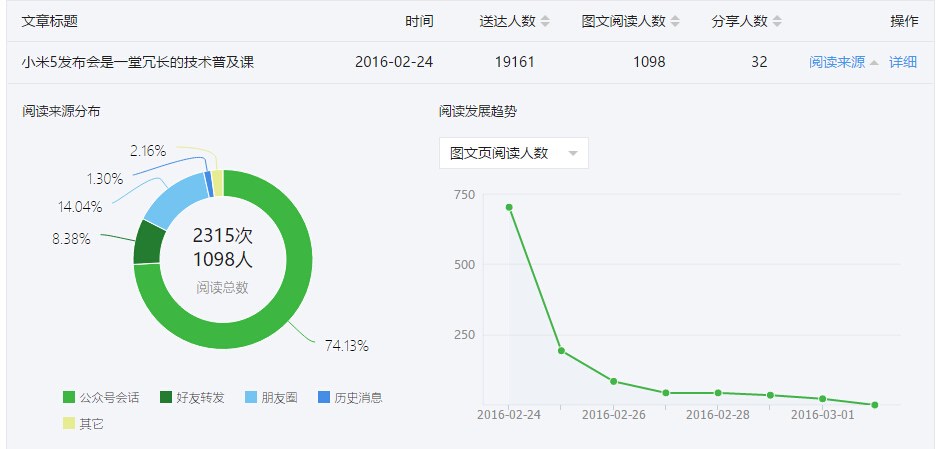The height and width of the screenshot is (449, 943).
Task: Click the trend data point near 200
Action: (561, 350)
